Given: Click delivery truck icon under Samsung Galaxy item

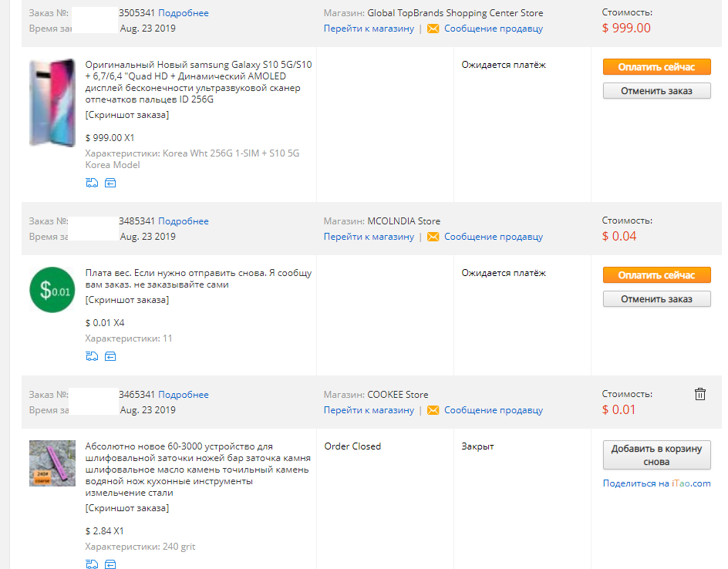Looking at the screenshot, I should (x=92, y=183).
